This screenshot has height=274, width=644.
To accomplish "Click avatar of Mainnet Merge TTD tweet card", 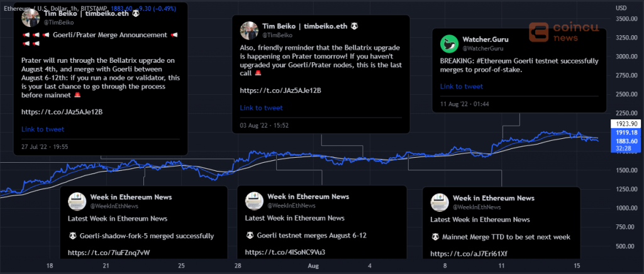I will 440,202.
